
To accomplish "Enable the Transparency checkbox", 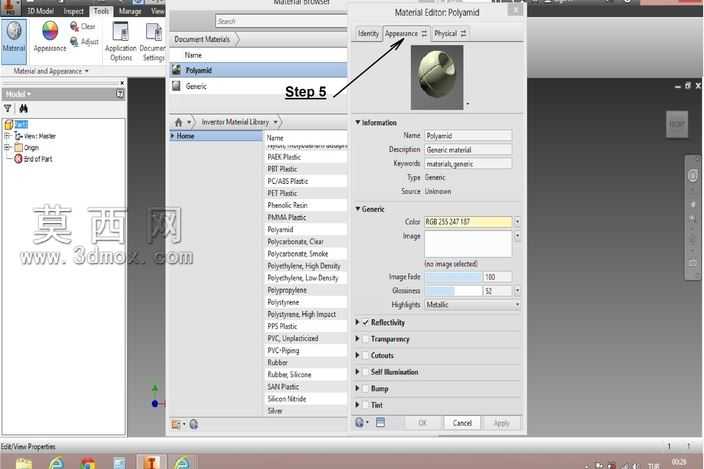I will point(365,339).
